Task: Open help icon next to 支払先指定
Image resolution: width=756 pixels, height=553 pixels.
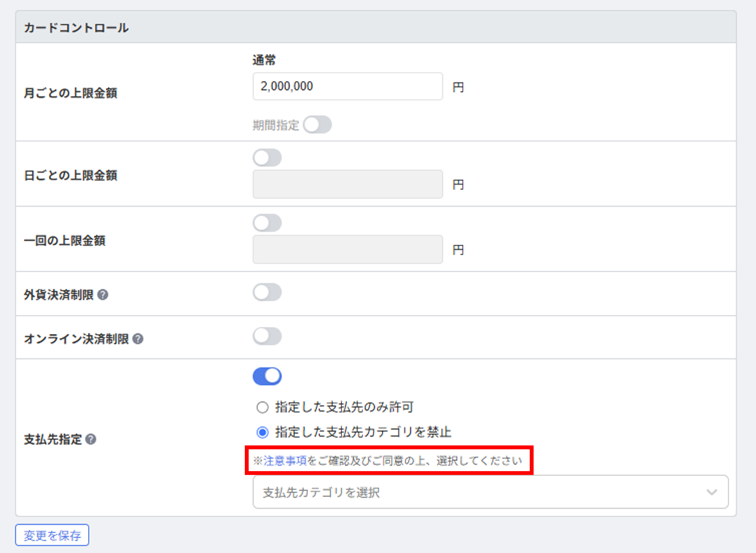Action: pyautogui.click(x=90, y=439)
